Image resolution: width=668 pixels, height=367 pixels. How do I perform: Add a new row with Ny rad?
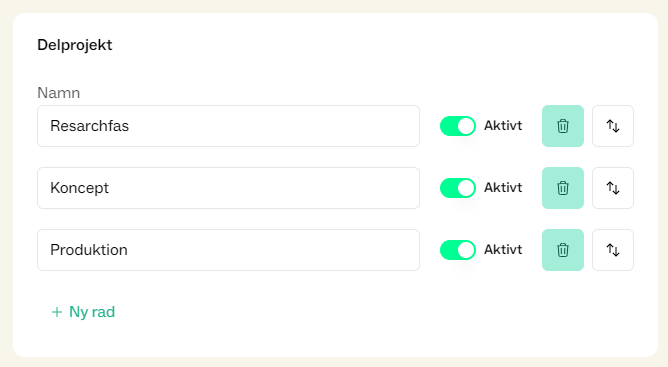(x=83, y=312)
